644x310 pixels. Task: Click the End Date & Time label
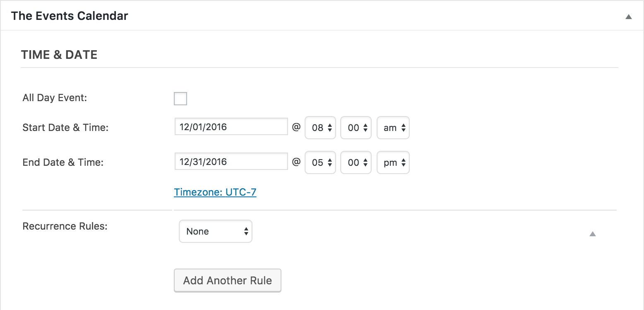click(x=63, y=162)
